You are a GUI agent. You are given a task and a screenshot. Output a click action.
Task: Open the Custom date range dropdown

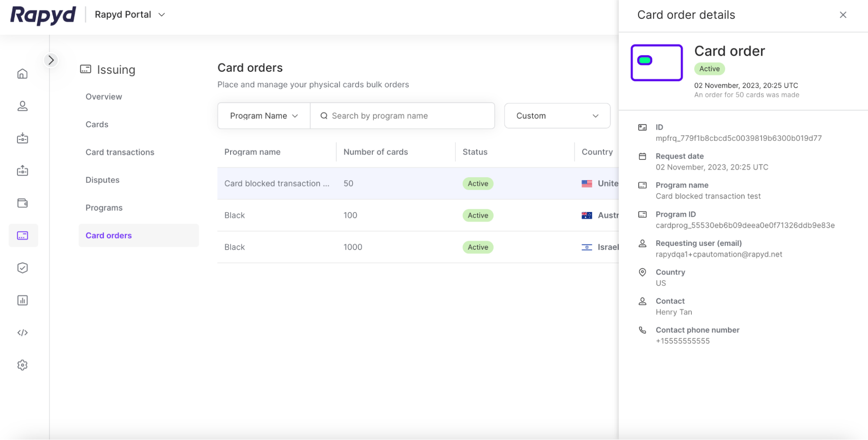pos(557,116)
